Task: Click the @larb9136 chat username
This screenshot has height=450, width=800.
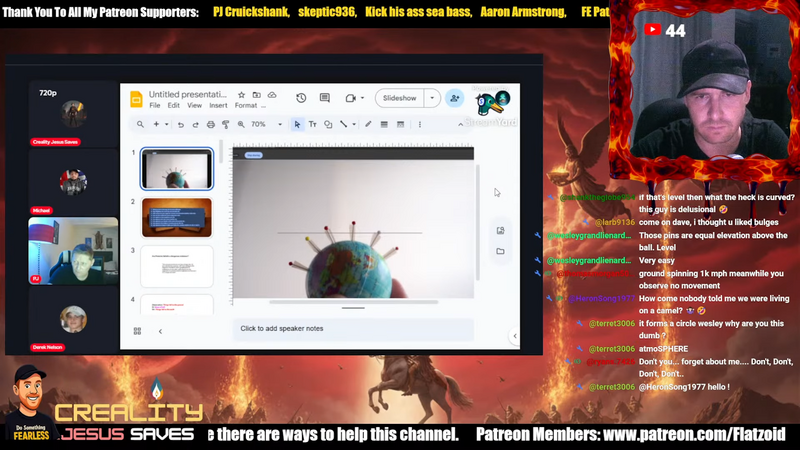Action: [615, 222]
